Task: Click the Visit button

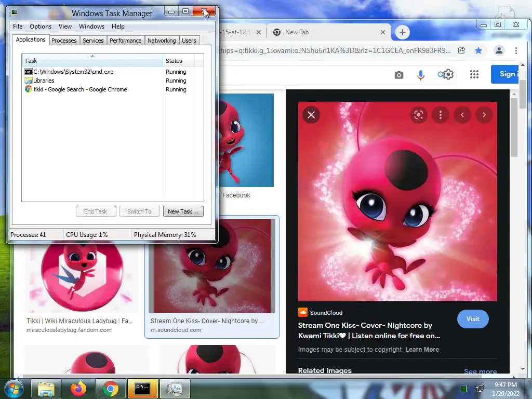Action: (x=473, y=319)
